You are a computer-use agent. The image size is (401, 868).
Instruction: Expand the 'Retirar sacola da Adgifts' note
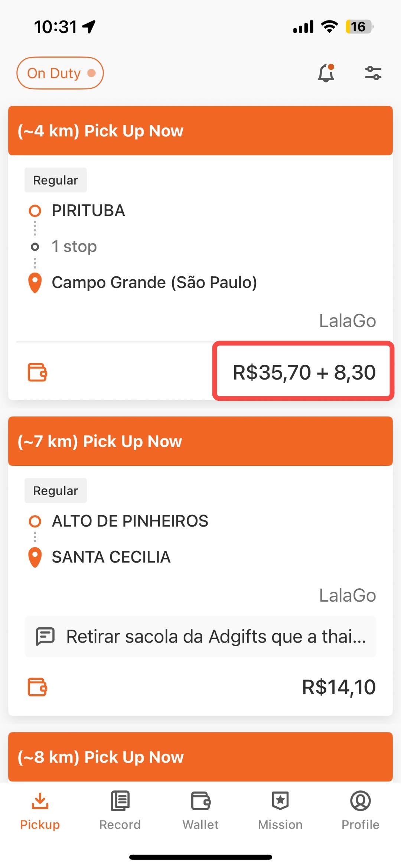pyautogui.click(x=215, y=637)
